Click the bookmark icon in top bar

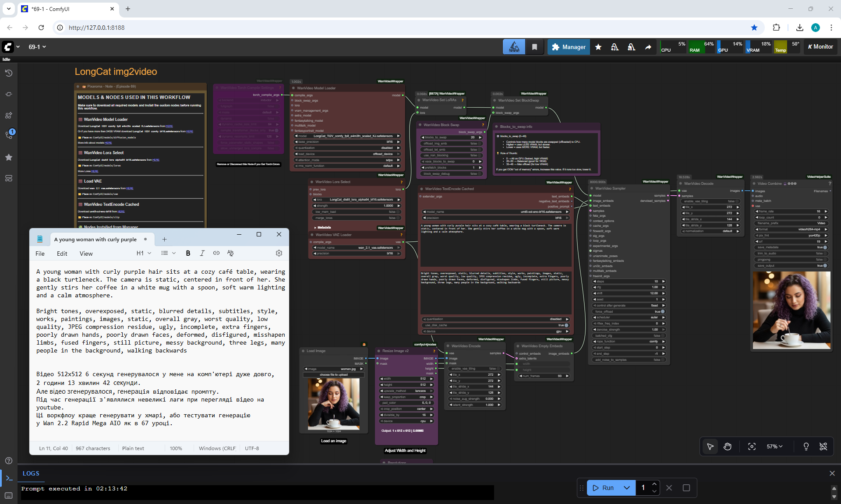(534, 47)
